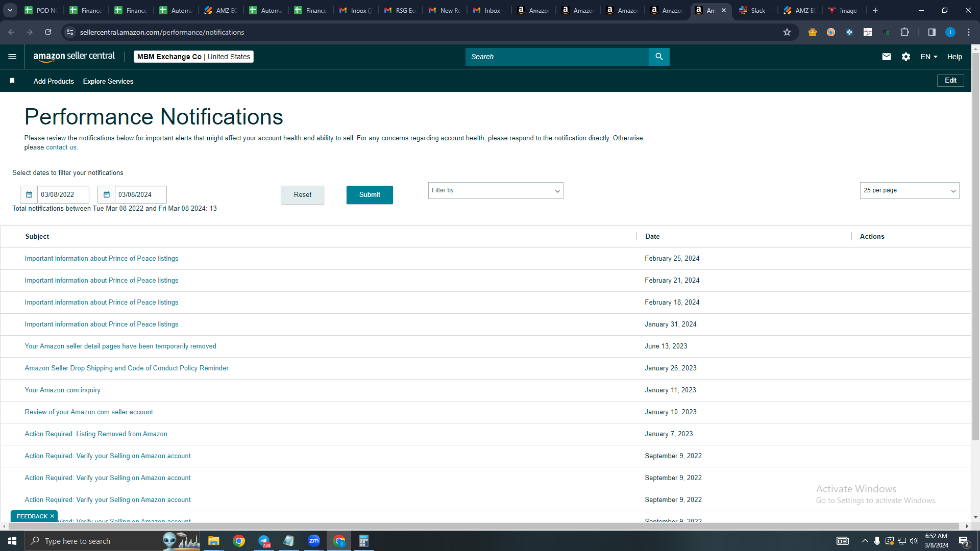Click the RS extension icon

point(886,32)
